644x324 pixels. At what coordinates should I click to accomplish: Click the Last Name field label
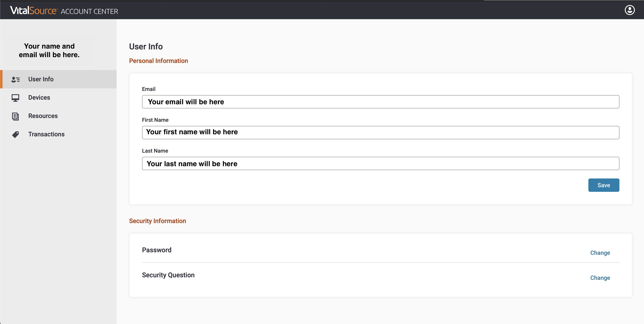[x=155, y=151]
